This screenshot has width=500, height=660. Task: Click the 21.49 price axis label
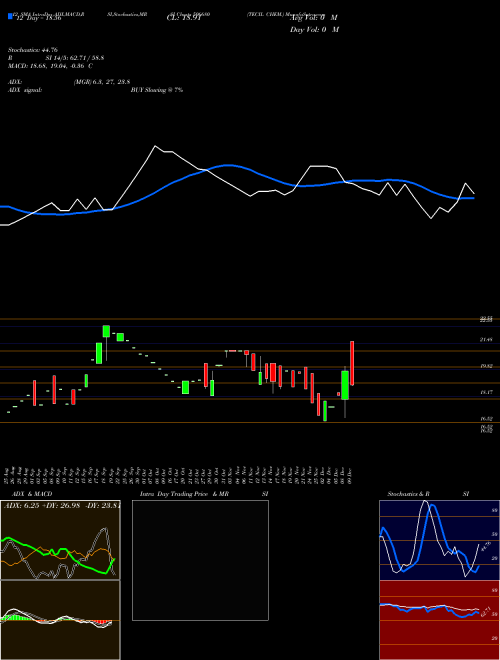pos(487,339)
